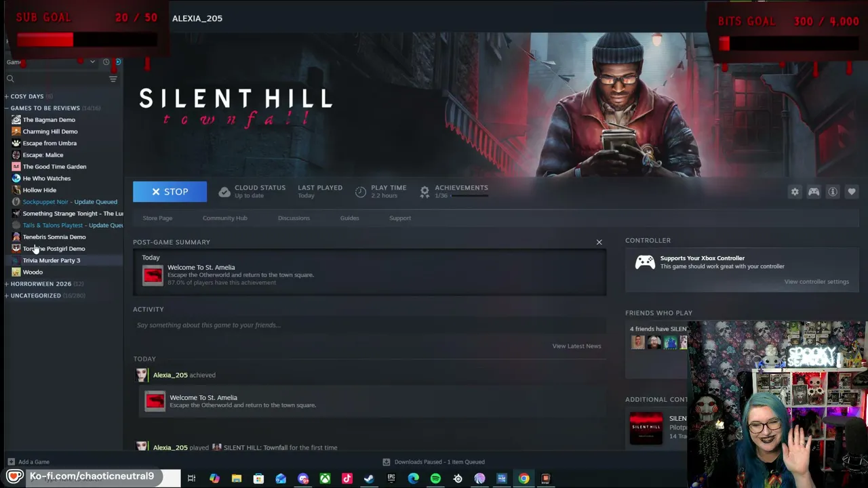Toggle the ready-to-play filter icon
The image size is (868, 488).
[x=118, y=62]
